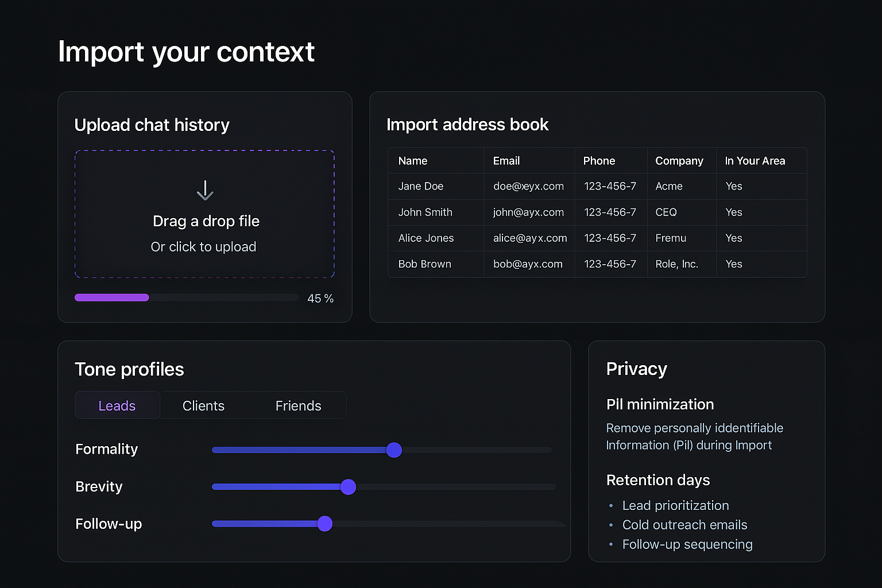Open the Friends tone profile tab
Image resolution: width=882 pixels, height=588 pixels.
[298, 405]
